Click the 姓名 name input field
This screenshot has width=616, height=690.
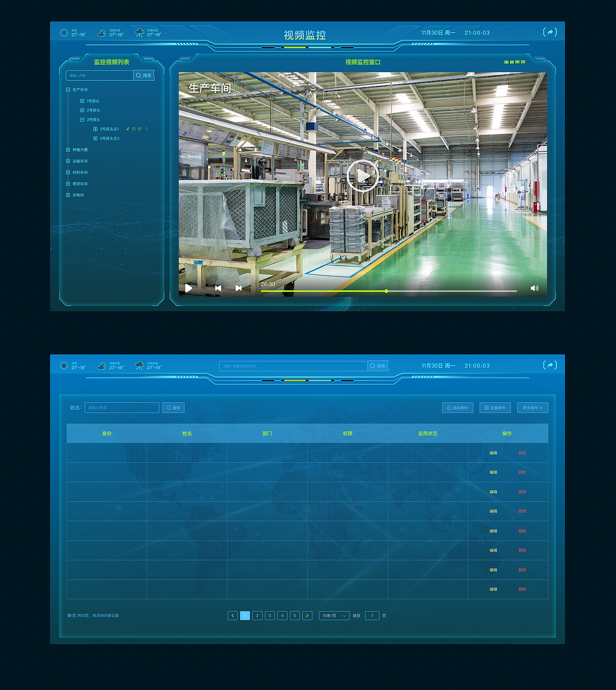(122, 408)
